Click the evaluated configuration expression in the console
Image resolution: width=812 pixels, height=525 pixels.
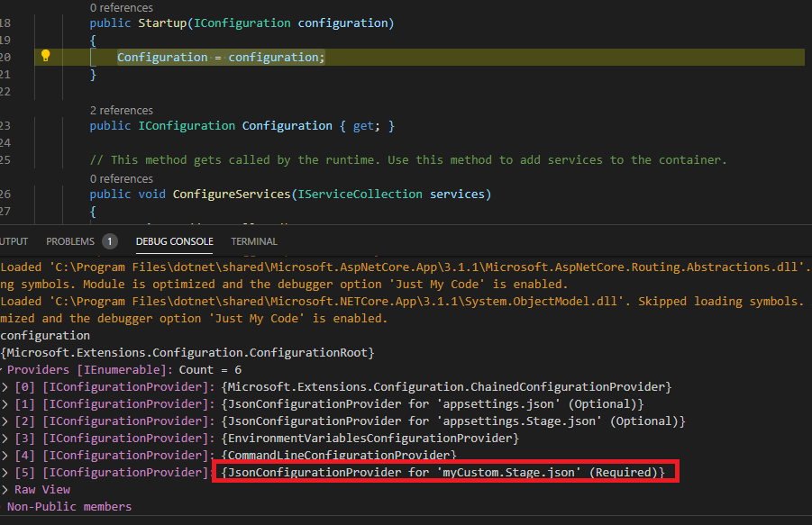point(46,335)
